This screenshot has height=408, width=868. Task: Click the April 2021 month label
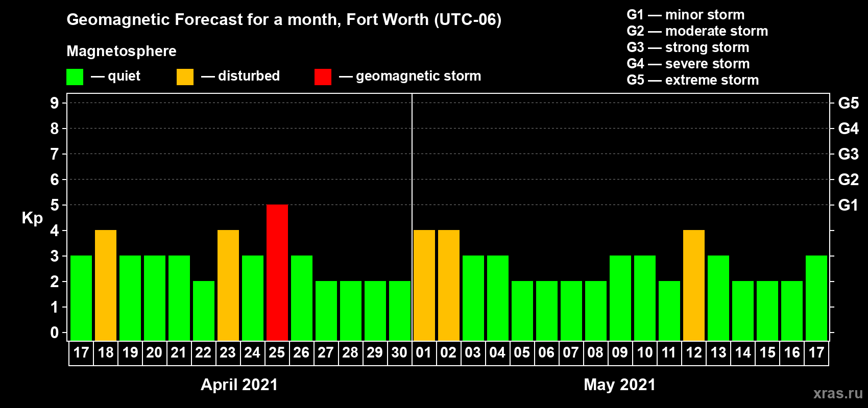click(x=239, y=385)
